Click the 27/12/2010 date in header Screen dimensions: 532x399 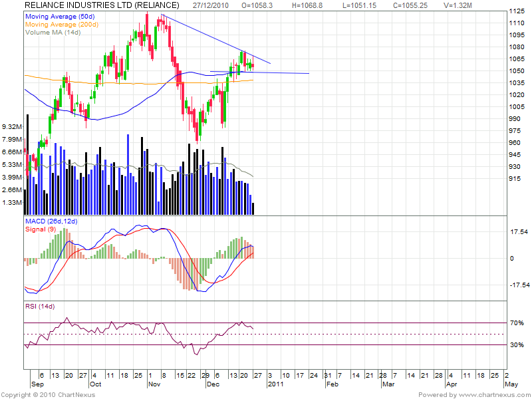tap(211, 5)
